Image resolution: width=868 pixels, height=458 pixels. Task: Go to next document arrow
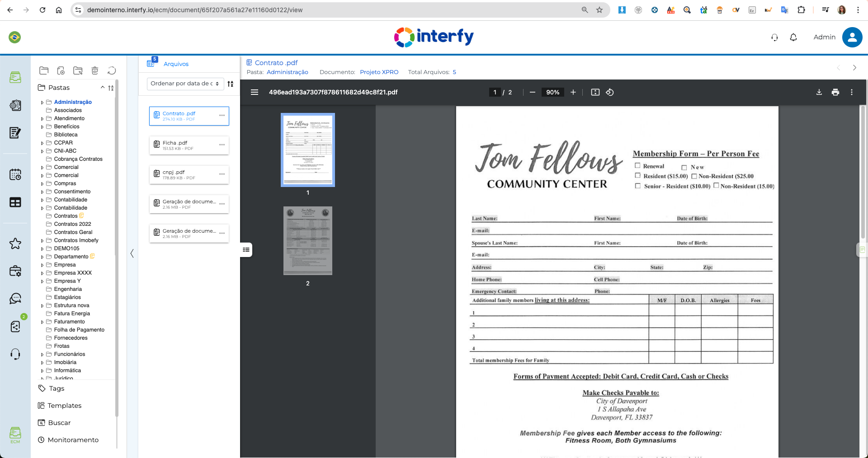tap(854, 68)
